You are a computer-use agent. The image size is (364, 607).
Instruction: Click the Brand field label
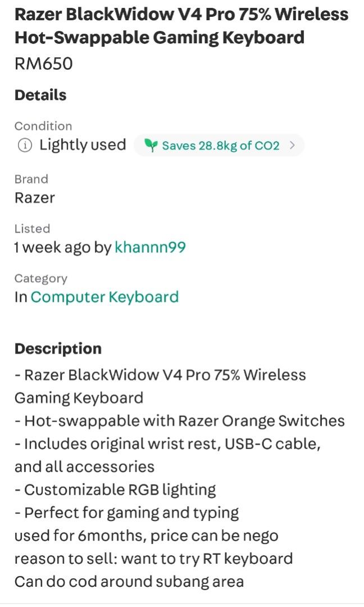coord(31,179)
